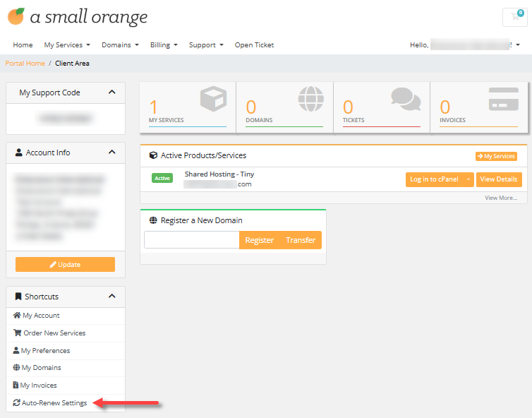This screenshot has height=418, width=532.
Task: Click the View Details button
Action: click(499, 179)
